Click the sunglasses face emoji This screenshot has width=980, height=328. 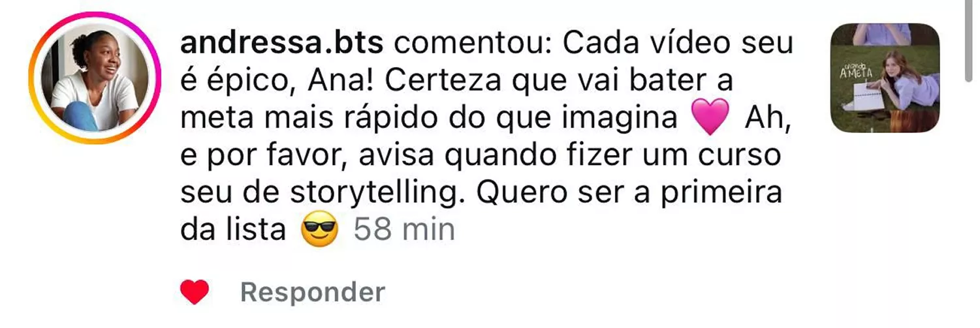click(x=319, y=231)
